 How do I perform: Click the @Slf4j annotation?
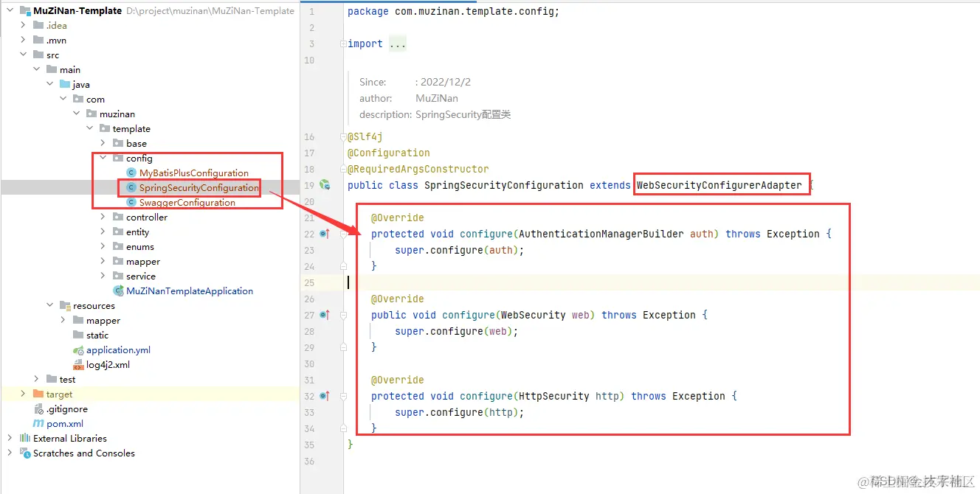[x=365, y=136]
